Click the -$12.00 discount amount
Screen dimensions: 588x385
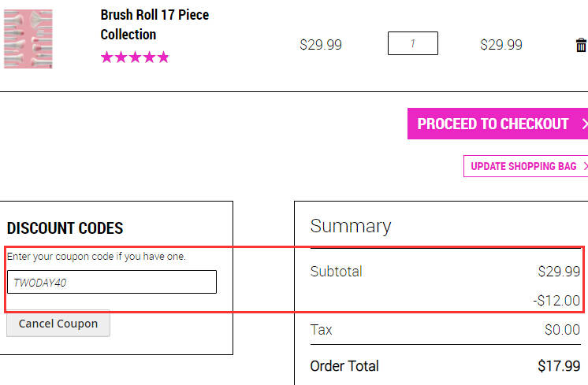pos(556,300)
